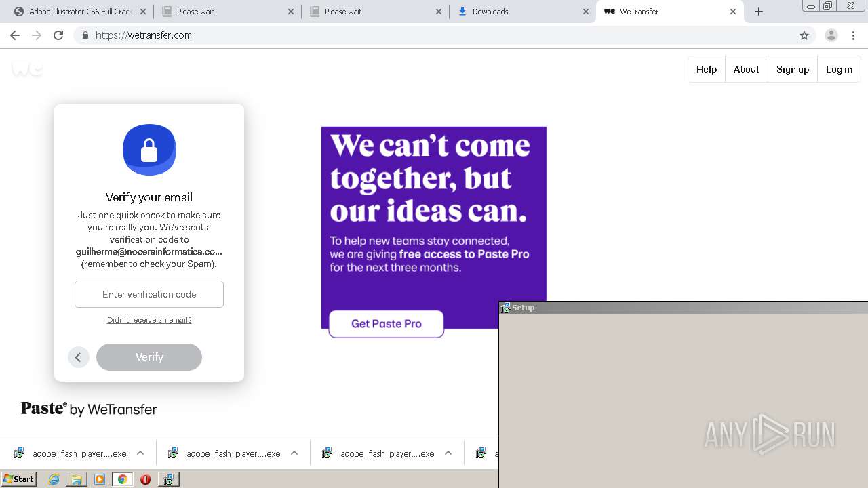868x488 pixels.
Task: Click the Setup installer taskbar icon
Action: tap(168, 479)
